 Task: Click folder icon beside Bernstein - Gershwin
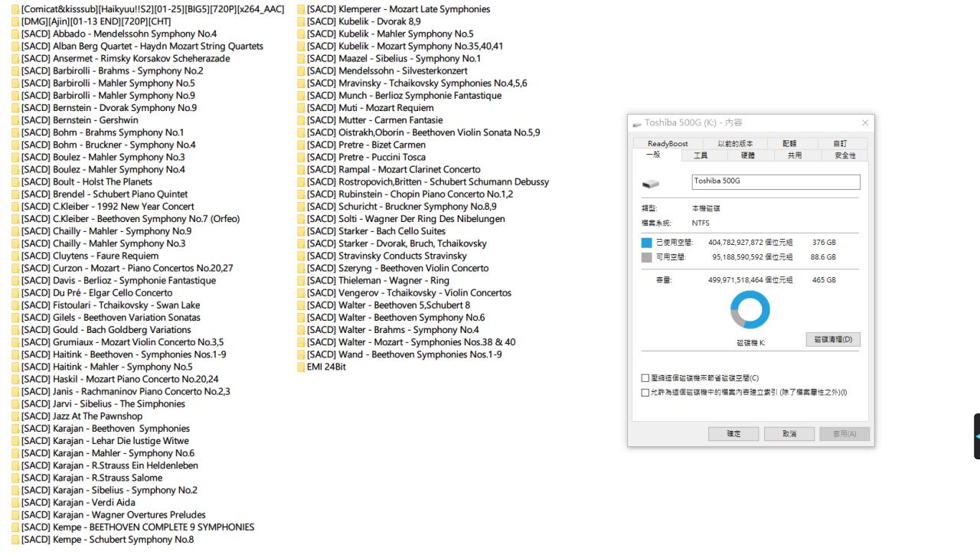16,120
